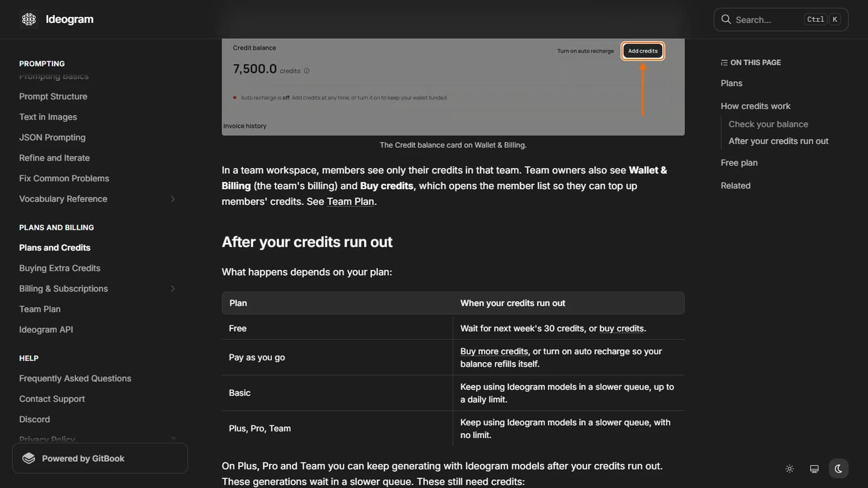Open Fix Common Problems page
This screenshot has height=488, width=868.
point(64,178)
